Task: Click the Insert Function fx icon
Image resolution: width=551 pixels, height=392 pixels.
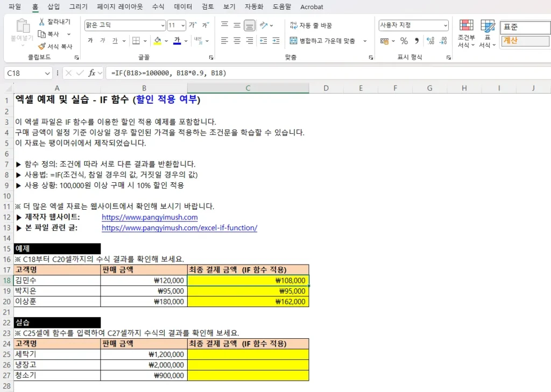Action: point(91,73)
